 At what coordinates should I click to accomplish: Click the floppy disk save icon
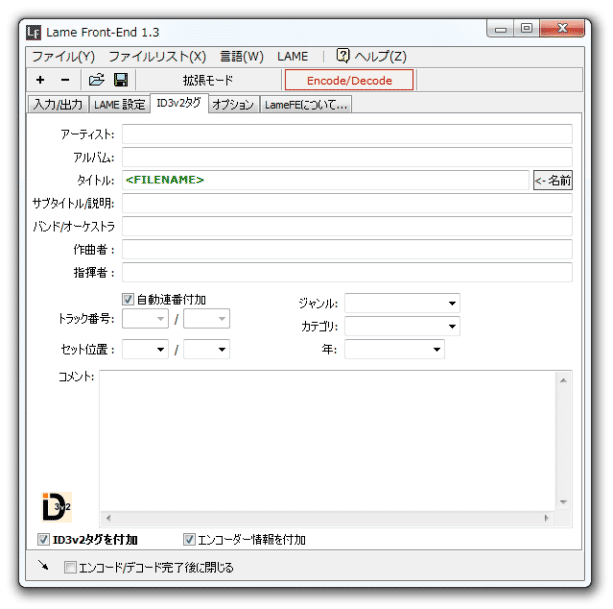(x=121, y=80)
